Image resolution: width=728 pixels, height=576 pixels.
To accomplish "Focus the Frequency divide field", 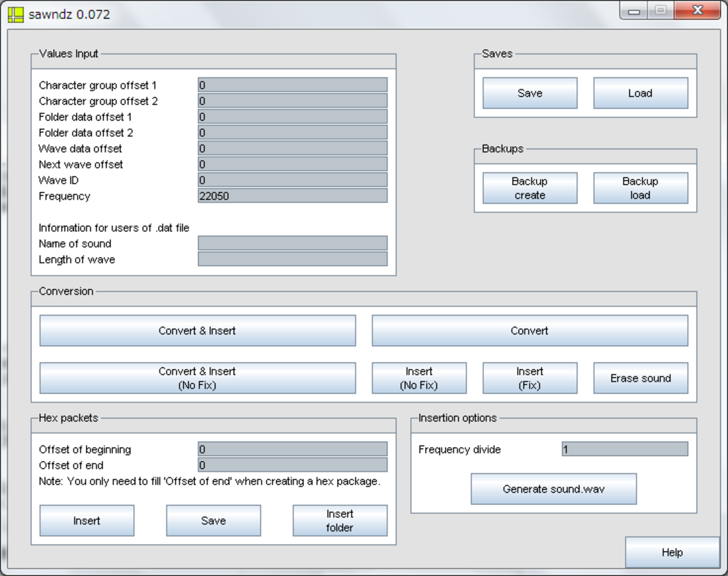I will [x=625, y=449].
